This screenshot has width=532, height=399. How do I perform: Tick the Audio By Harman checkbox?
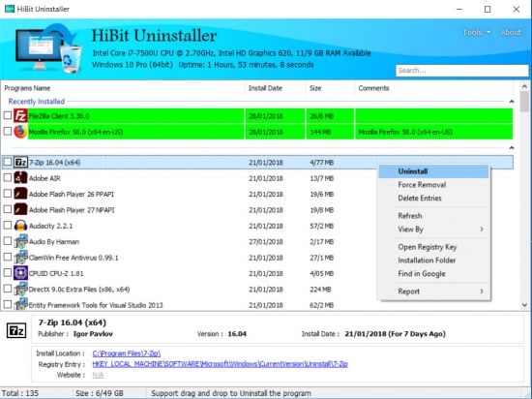(x=8, y=241)
